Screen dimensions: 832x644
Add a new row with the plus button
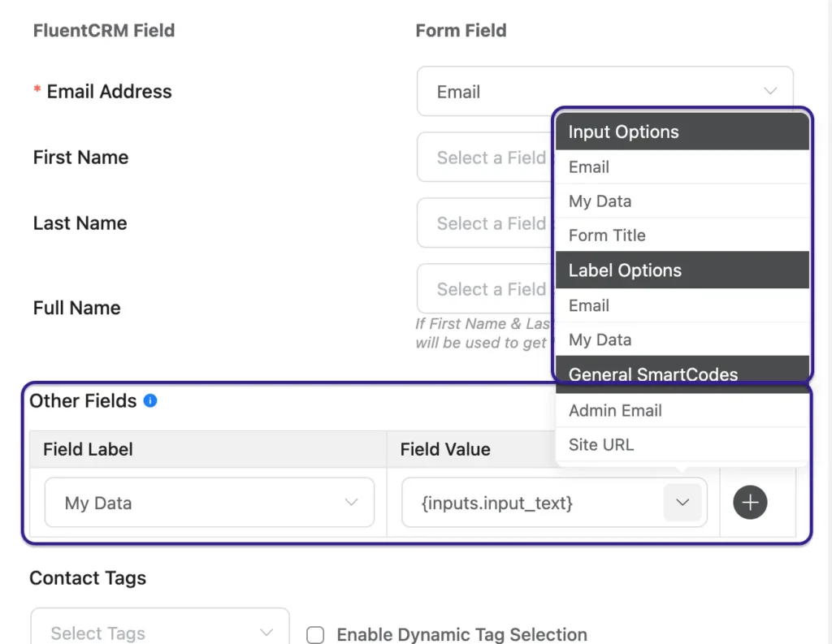[749, 502]
